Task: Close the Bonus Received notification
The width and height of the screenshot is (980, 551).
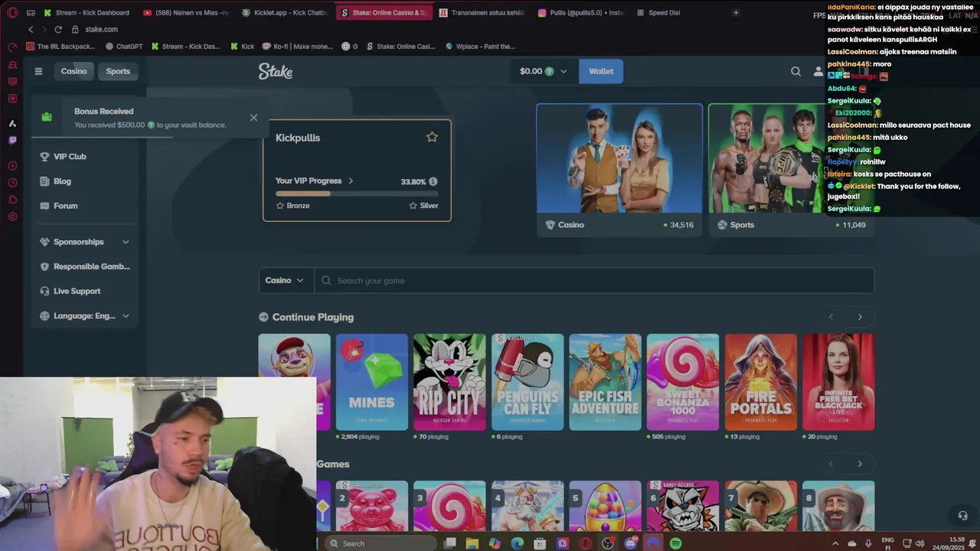Action: point(253,117)
